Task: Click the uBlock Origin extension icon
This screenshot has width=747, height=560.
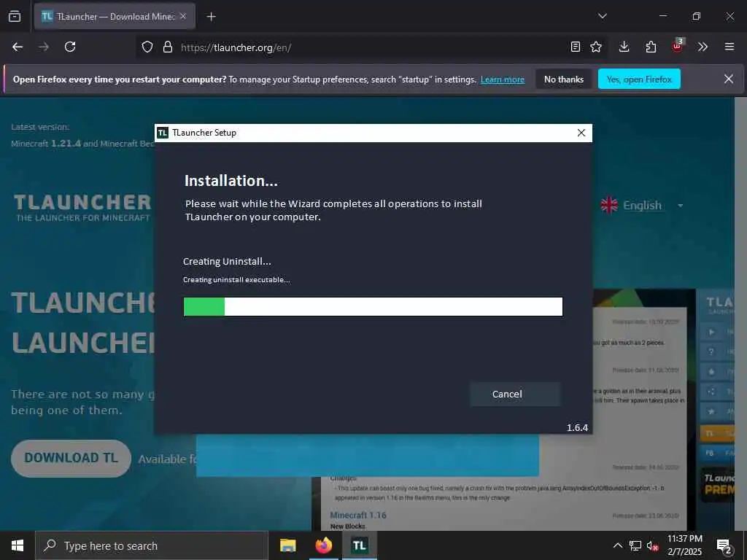Action: coord(677,46)
